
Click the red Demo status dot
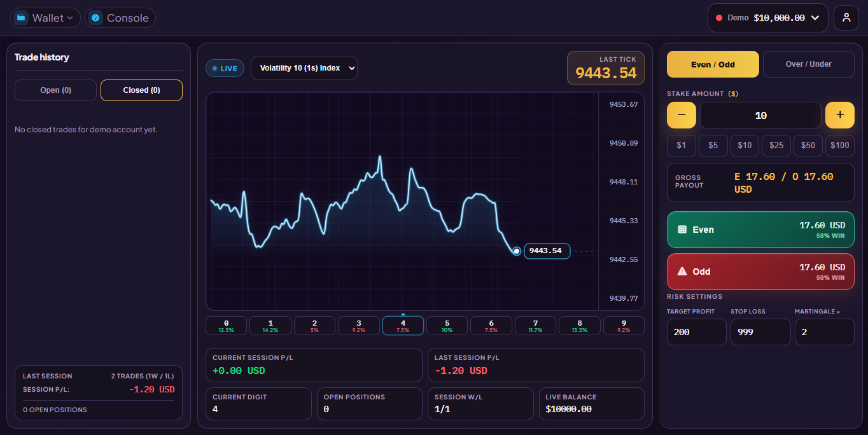click(719, 18)
